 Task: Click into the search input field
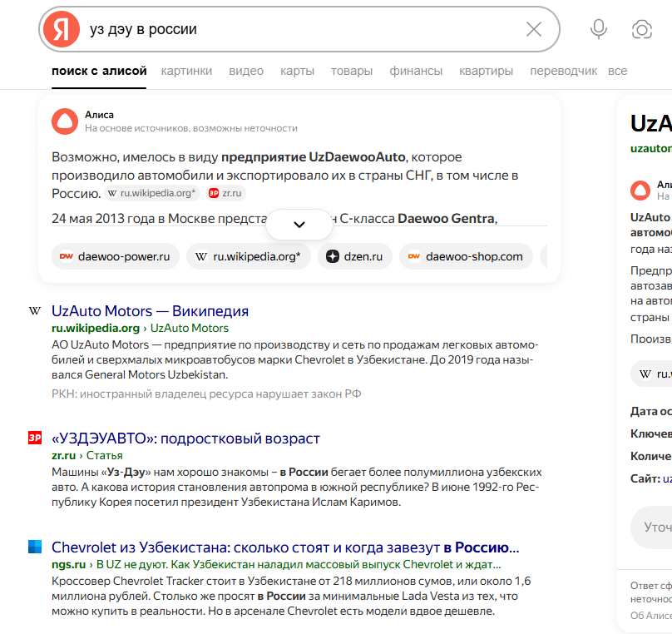pos(299,30)
